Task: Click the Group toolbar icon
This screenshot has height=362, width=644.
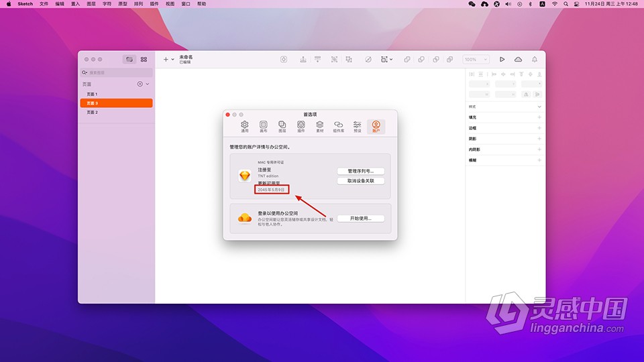Action: (x=334, y=60)
